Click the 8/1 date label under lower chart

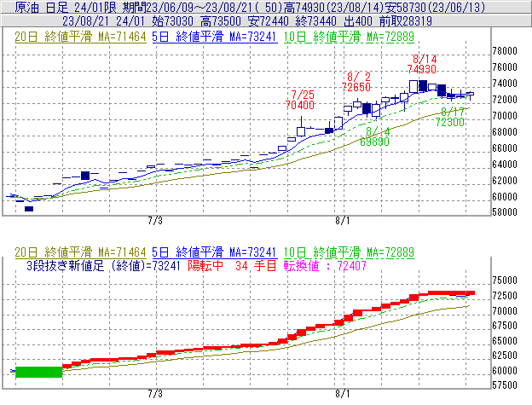point(343,394)
